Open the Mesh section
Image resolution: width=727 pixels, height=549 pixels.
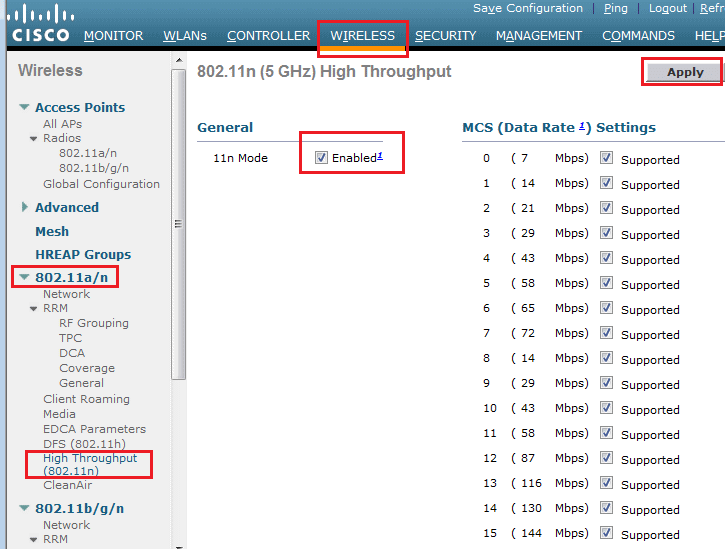click(x=52, y=231)
